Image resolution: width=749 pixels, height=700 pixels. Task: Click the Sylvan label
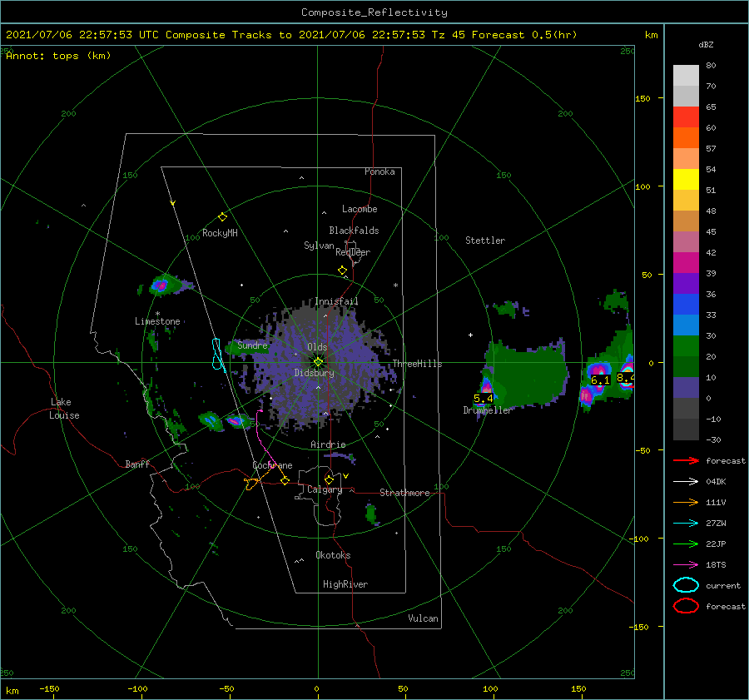tap(319, 245)
